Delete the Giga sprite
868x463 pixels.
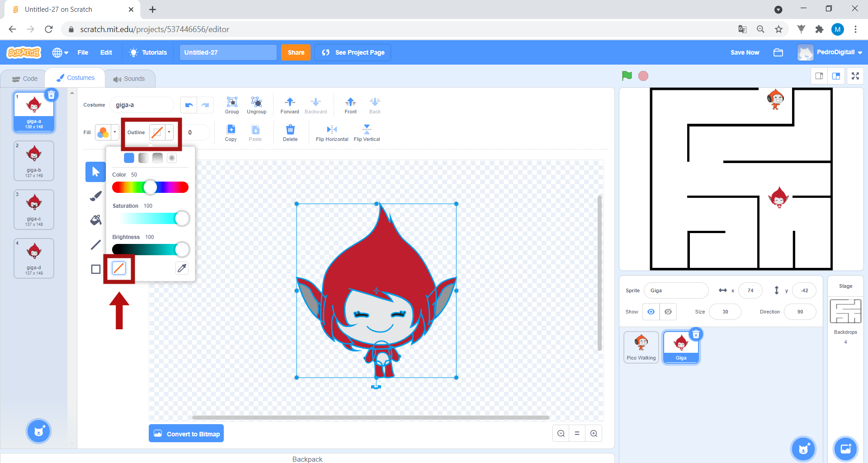[x=696, y=334]
